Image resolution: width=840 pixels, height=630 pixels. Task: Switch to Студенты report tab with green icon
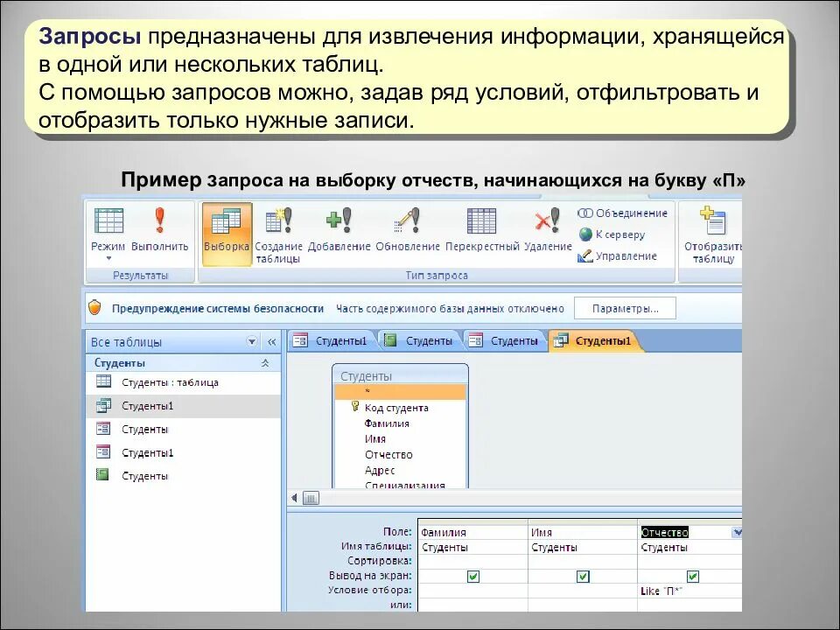[x=419, y=340]
